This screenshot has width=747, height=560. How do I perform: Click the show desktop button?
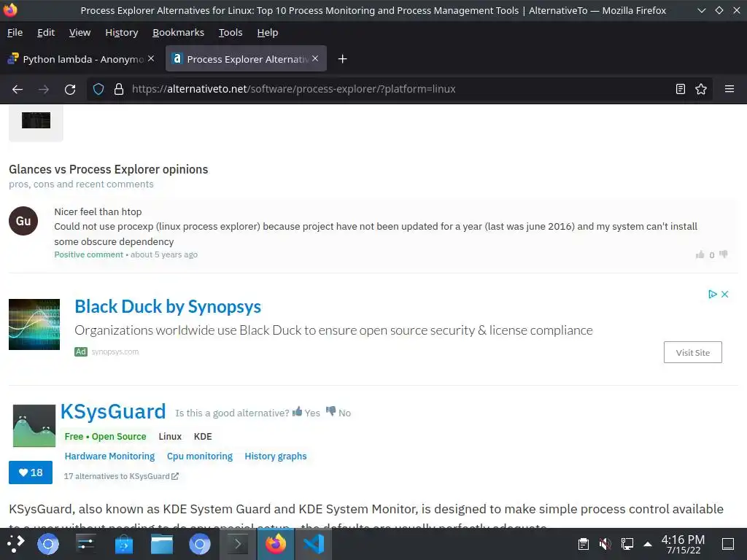[x=728, y=544]
